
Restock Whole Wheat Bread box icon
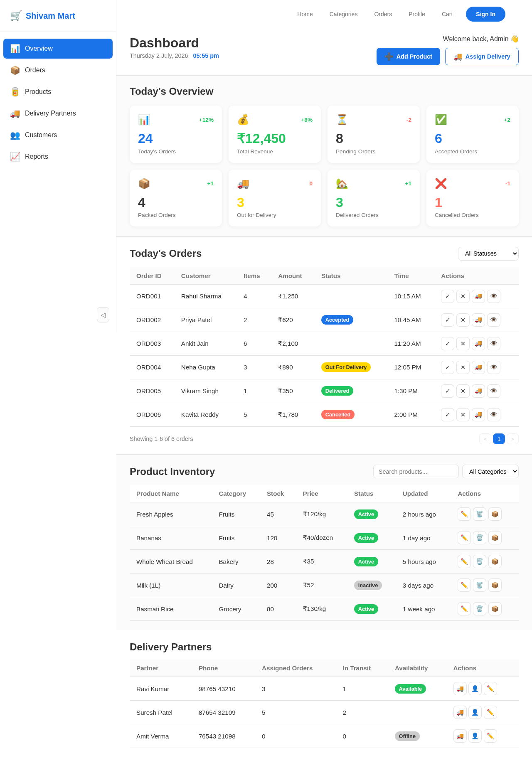click(x=495, y=561)
